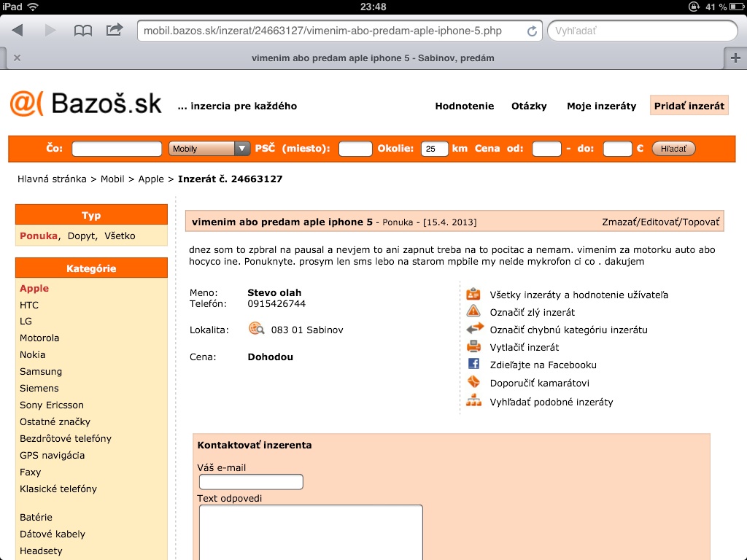The width and height of the screenshot is (747, 560).
Task: Open Samsung category in sidebar
Action: (x=41, y=371)
